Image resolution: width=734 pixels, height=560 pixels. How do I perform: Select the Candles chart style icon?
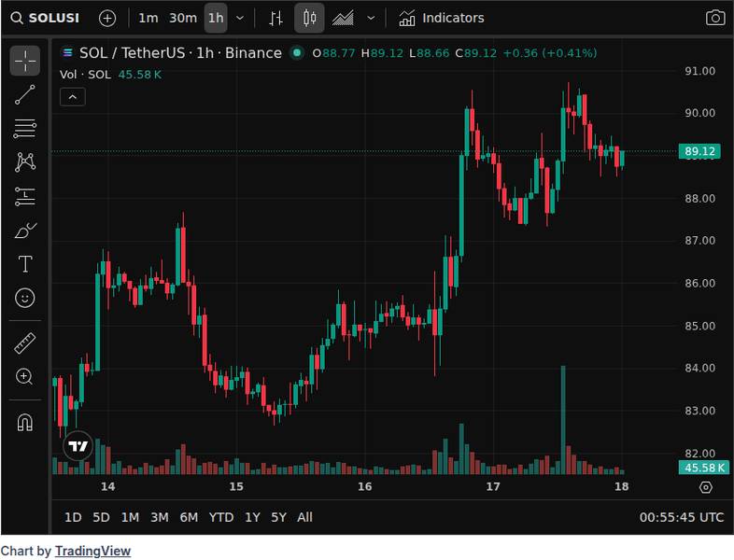[x=309, y=19]
